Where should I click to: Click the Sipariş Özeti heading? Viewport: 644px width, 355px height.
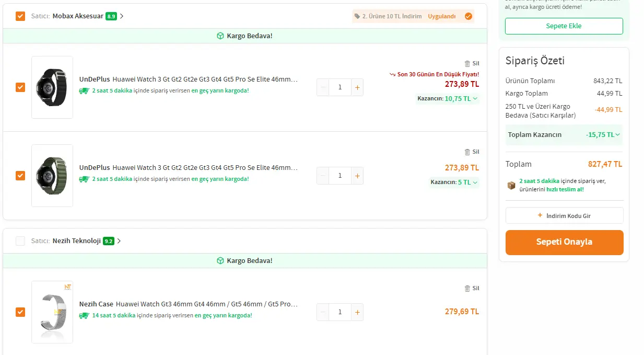tap(535, 61)
